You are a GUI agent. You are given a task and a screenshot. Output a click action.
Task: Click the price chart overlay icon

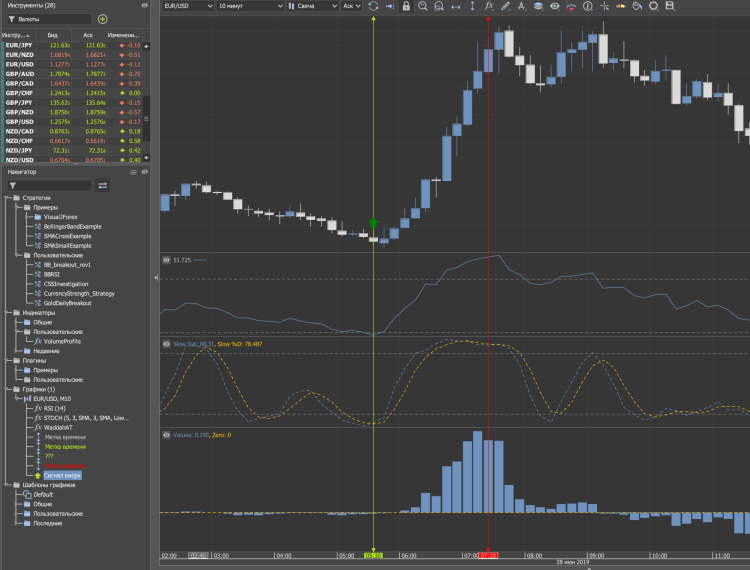(x=571, y=6)
